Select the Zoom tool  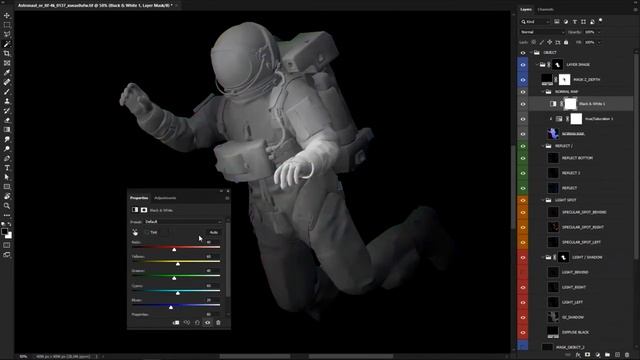(x=7, y=206)
